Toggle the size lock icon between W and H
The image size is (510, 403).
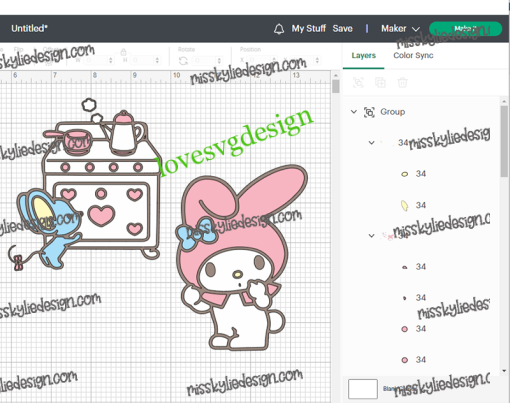(123, 52)
